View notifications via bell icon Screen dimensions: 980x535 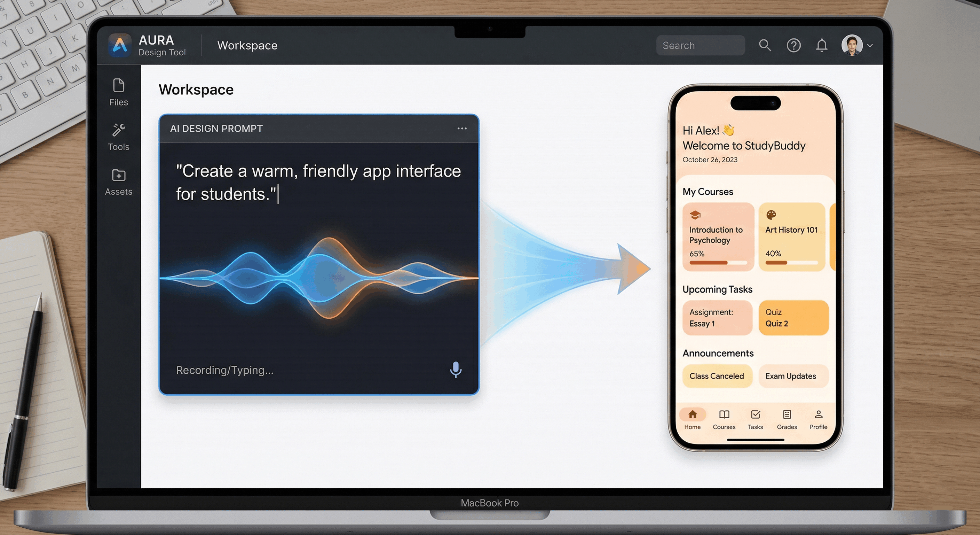pos(821,45)
